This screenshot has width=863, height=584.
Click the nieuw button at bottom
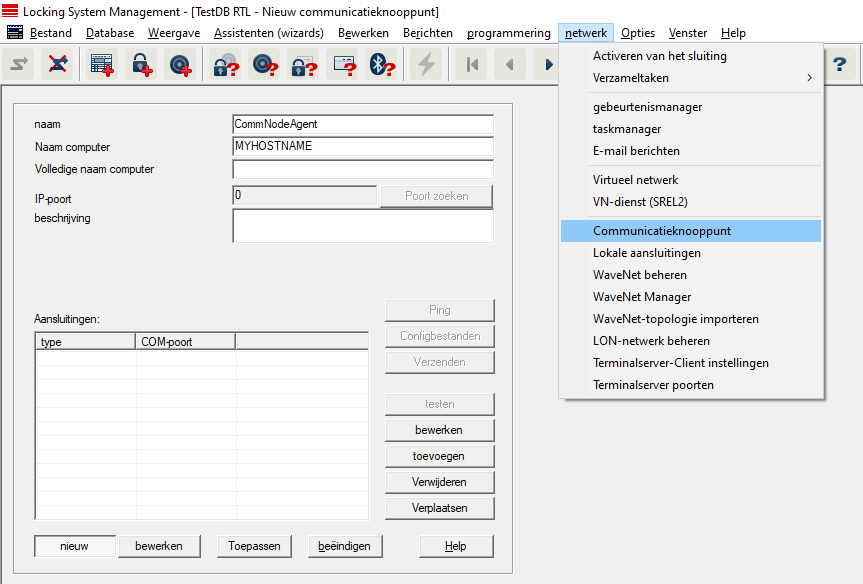(74, 546)
